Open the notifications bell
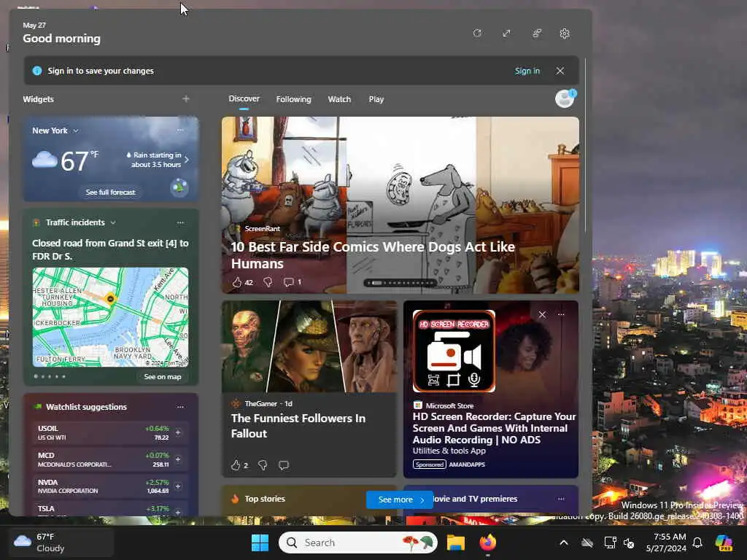The image size is (747, 560). pos(697,542)
